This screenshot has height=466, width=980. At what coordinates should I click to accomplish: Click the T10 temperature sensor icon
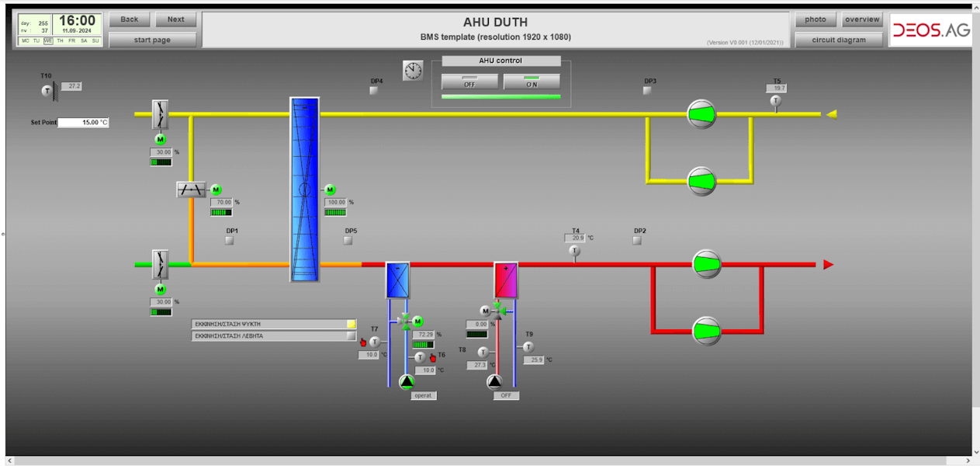pyautogui.click(x=47, y=92)
